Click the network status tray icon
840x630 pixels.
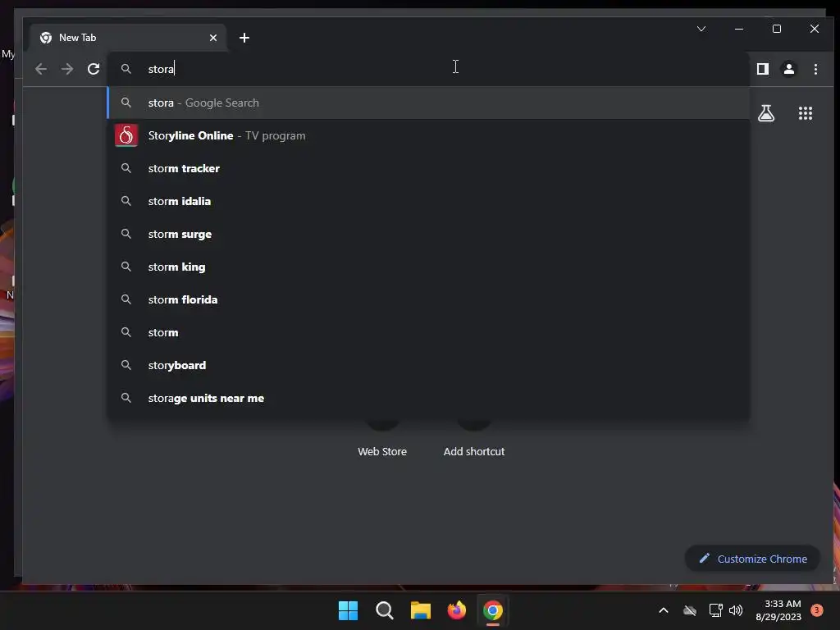715,610
